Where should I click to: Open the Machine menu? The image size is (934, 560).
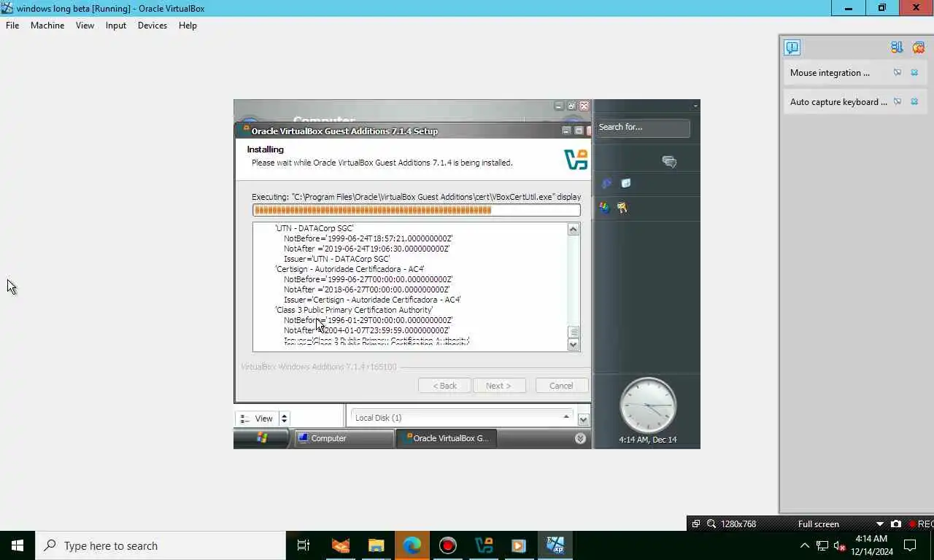coord(47,26)
